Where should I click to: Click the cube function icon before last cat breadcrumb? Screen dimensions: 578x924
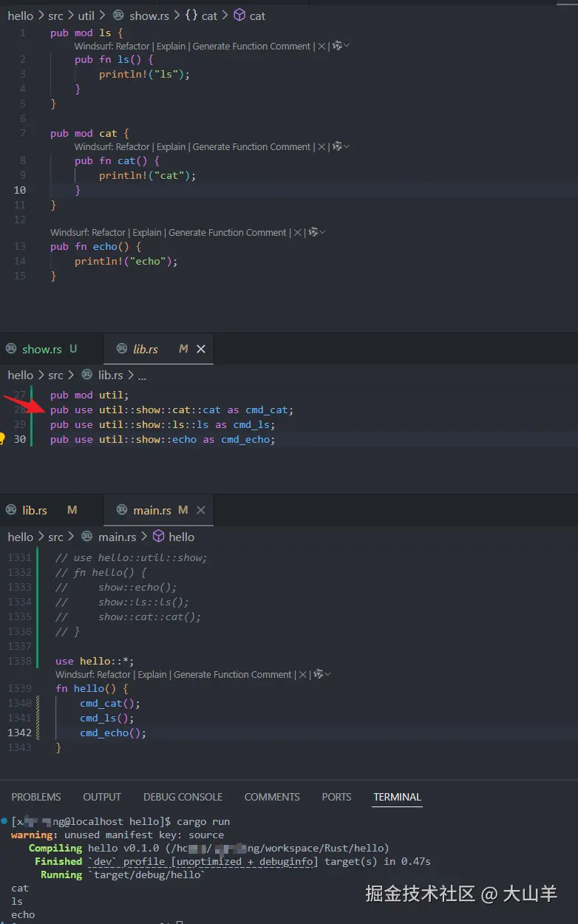[239, 16]
